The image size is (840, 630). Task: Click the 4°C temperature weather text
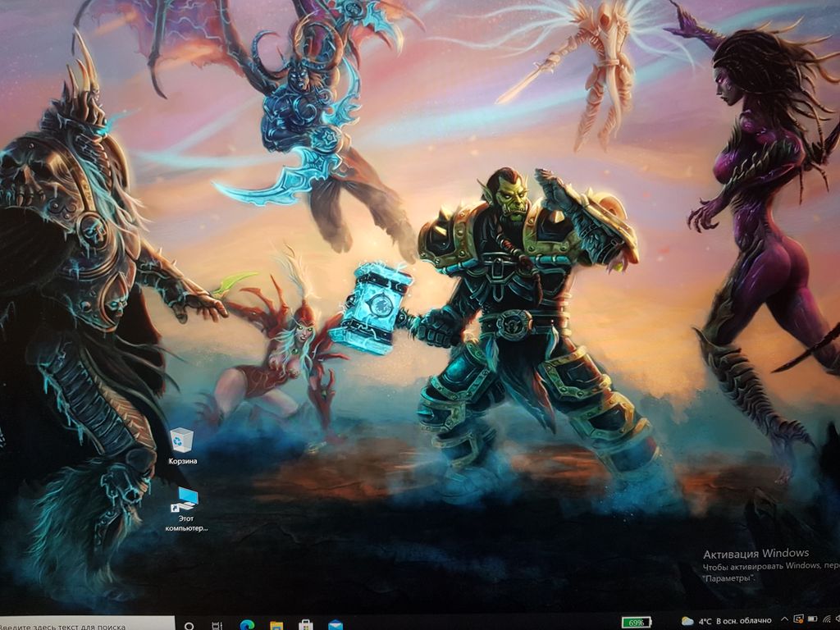coord(705,621)
